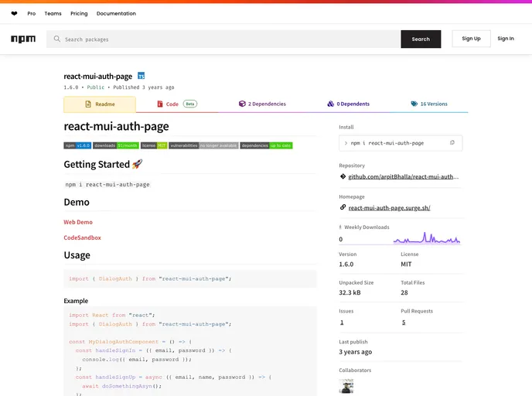Click the license MIT badge
Viewport: 532px width, 396px height.
(154, 145)
